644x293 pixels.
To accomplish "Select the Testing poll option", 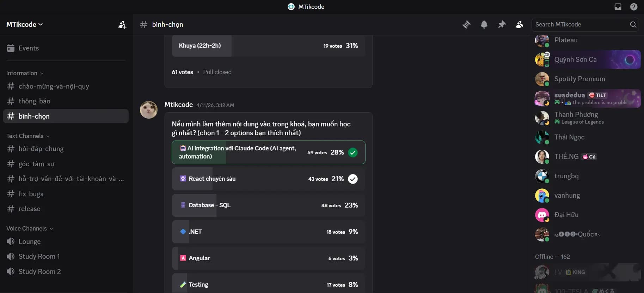I will point(269,284).
